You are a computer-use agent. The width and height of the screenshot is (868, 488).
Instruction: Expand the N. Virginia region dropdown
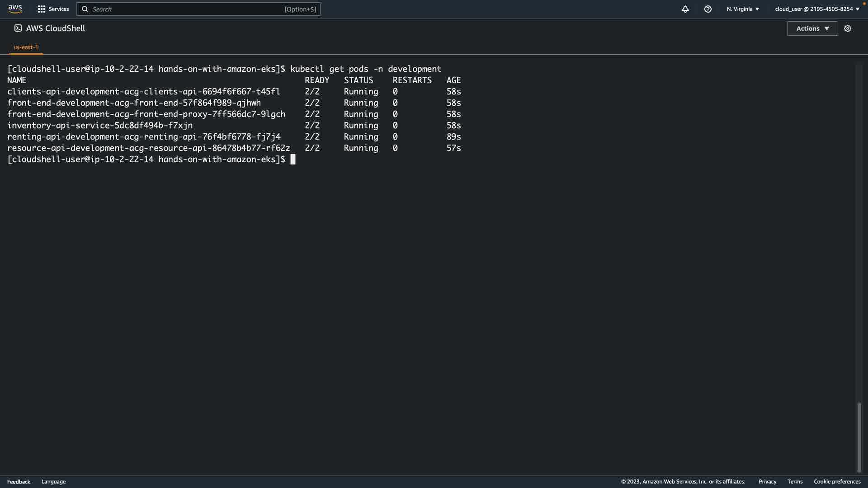(x=743, y=9)
